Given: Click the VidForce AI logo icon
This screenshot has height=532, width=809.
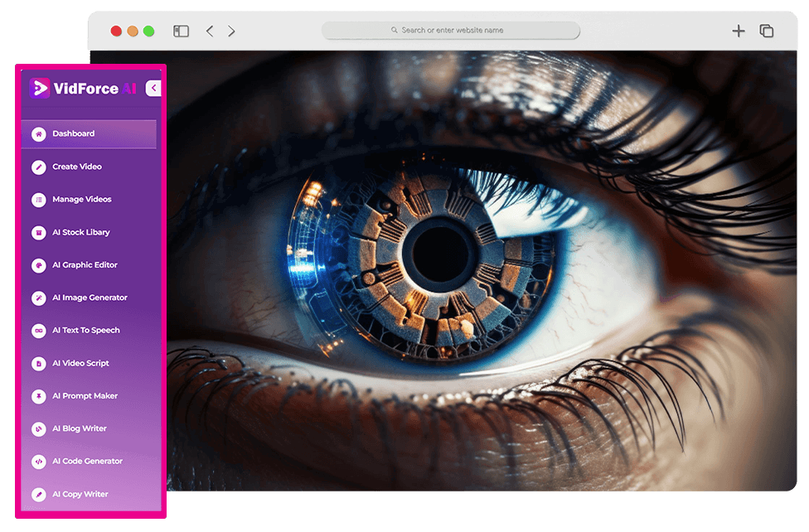Looking at the screenshot, I should coord(39,89).
